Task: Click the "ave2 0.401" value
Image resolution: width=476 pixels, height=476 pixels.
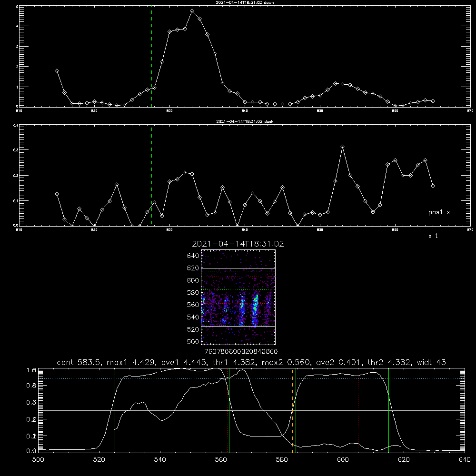Action: coord(338,362)
